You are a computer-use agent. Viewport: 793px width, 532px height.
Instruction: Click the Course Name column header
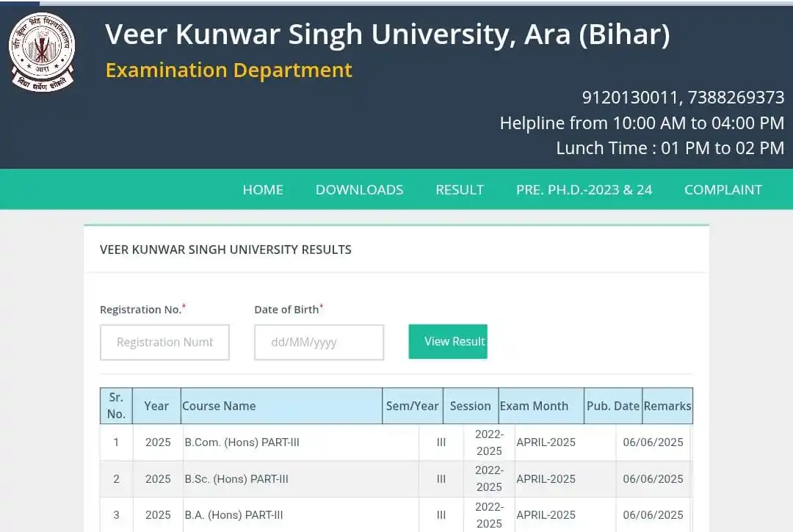click(281, 406)
